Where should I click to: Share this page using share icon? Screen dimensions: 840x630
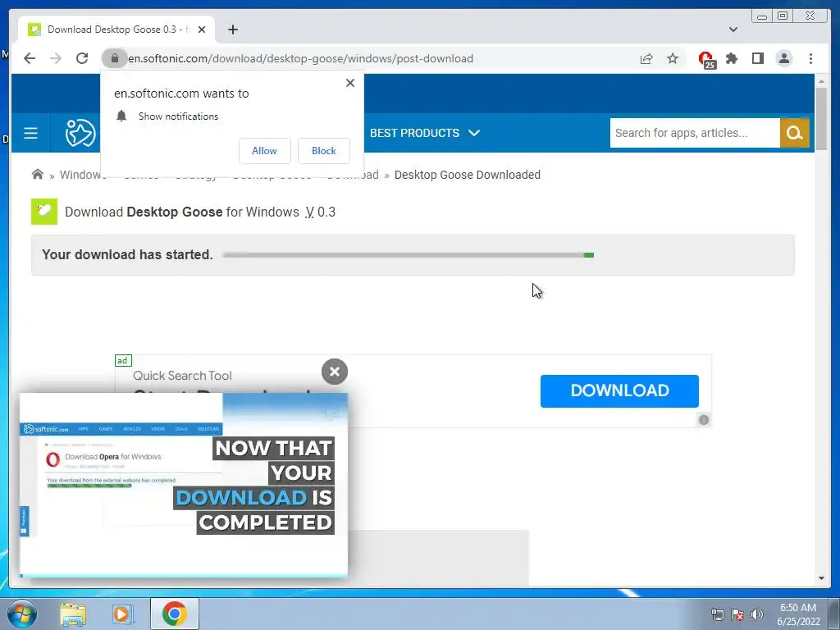(x=646, y=59)
